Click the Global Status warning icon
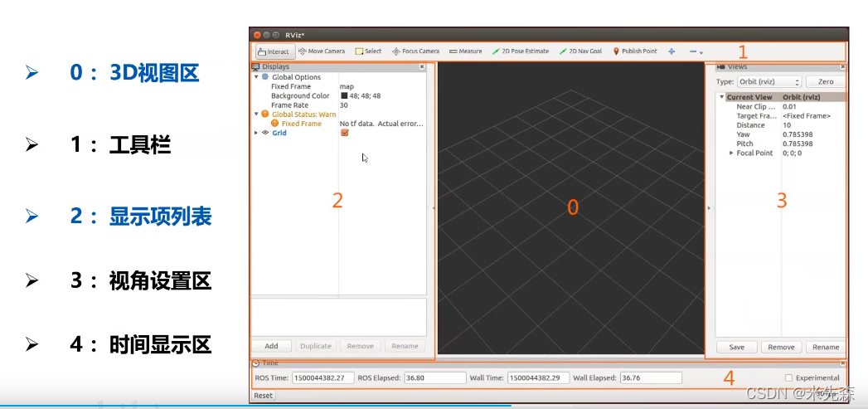 [x=265, y=114]
